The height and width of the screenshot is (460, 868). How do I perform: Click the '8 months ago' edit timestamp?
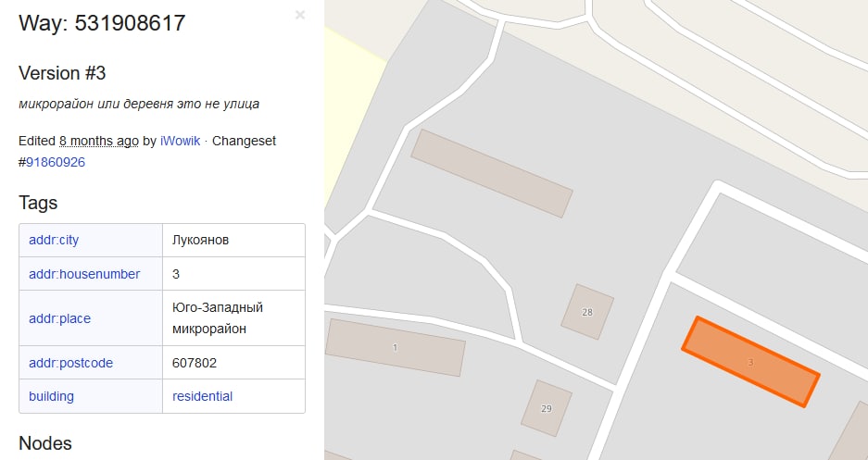point(98,141)
